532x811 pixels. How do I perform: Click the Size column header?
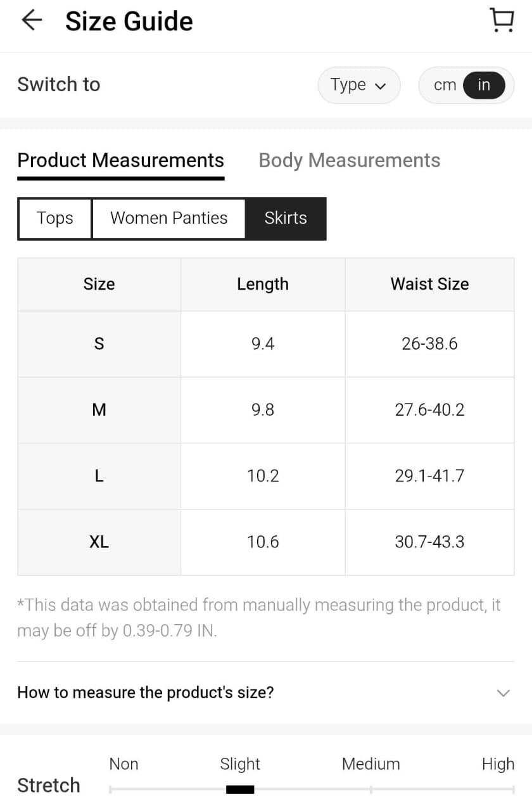click(x=99, y=284)
